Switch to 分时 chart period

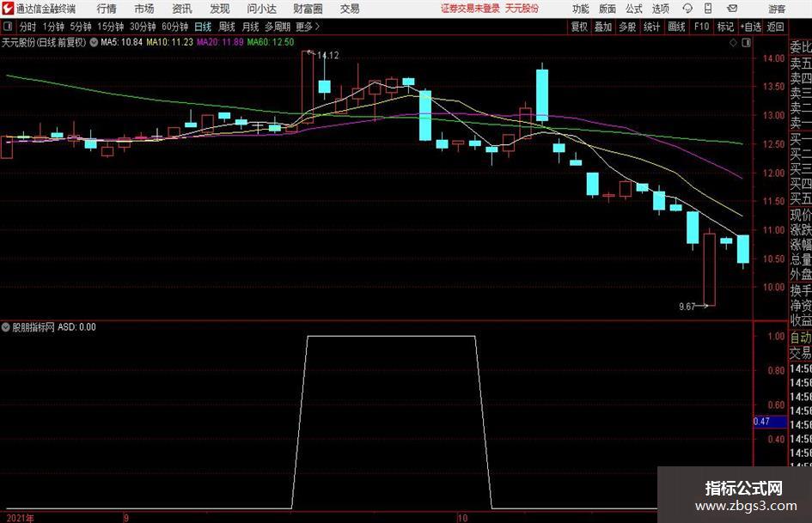click(x=27, y=27)
